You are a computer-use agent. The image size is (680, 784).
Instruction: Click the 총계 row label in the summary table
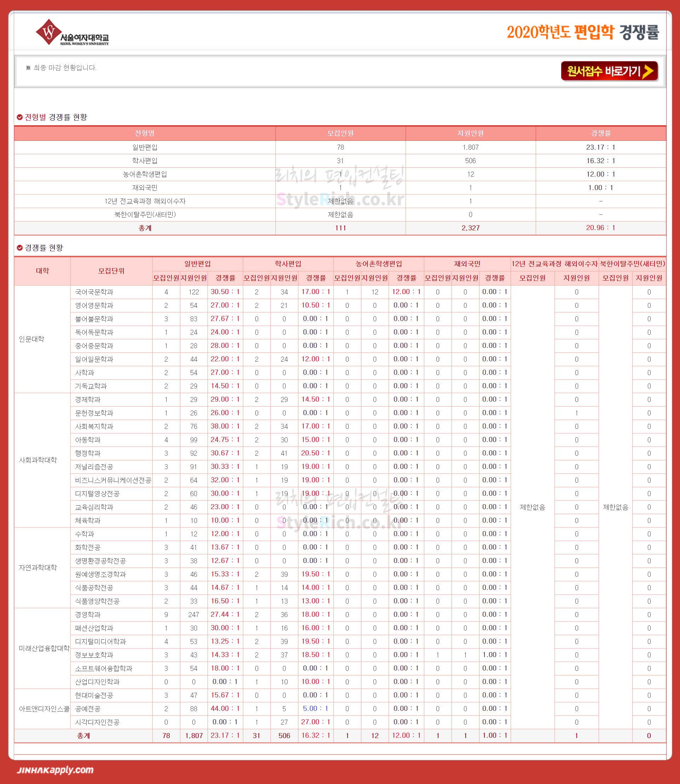145,228
